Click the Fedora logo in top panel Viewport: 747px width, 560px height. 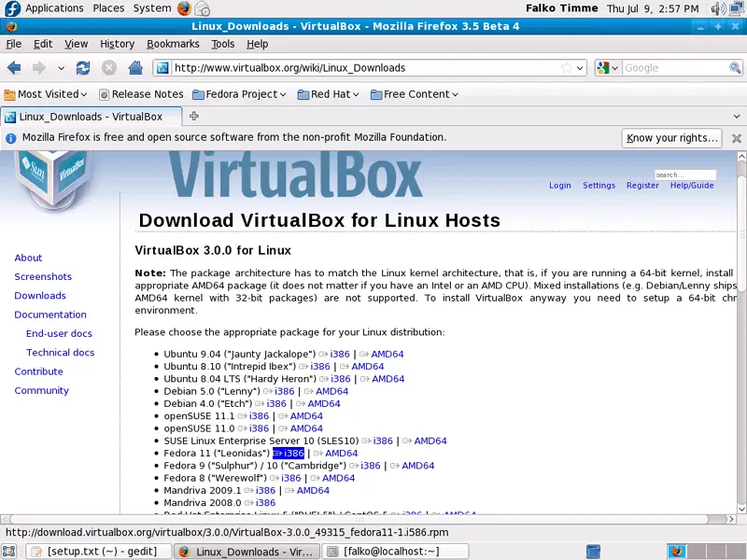pos(12,8)
